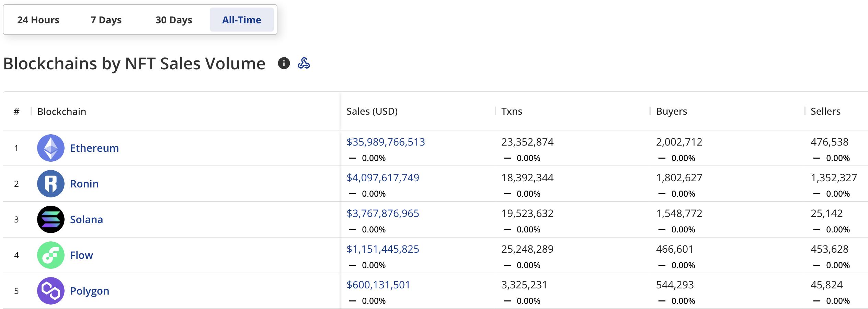Select Flow buyers count 466,601
The width and height of the screenshot is (868, 309).
[675, 249]
